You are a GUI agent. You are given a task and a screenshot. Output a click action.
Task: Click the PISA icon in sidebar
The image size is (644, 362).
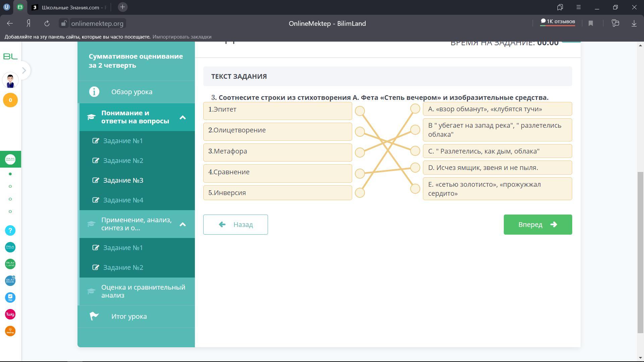(x=10, y=247)
